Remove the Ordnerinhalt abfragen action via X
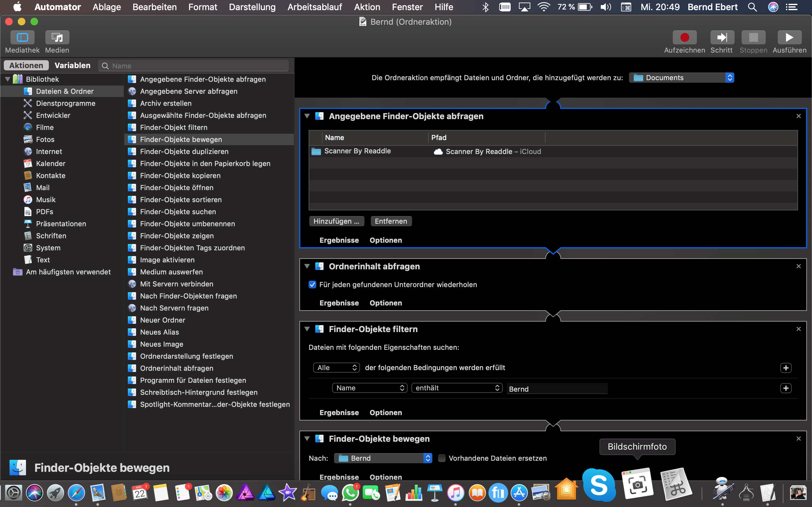 point(798,266)
